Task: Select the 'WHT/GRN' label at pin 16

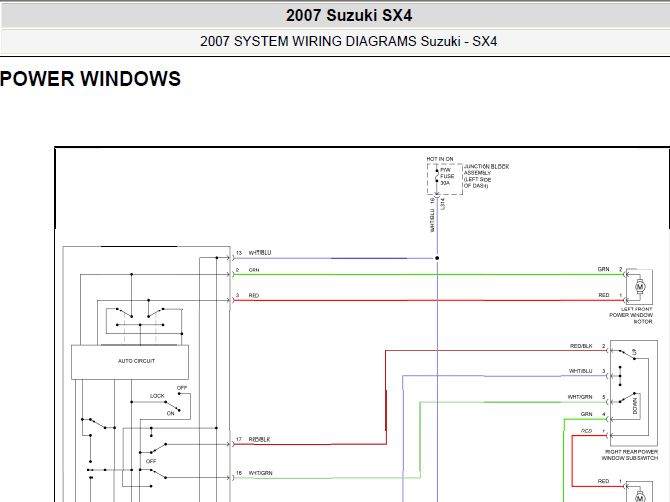Action: (261, 473)
